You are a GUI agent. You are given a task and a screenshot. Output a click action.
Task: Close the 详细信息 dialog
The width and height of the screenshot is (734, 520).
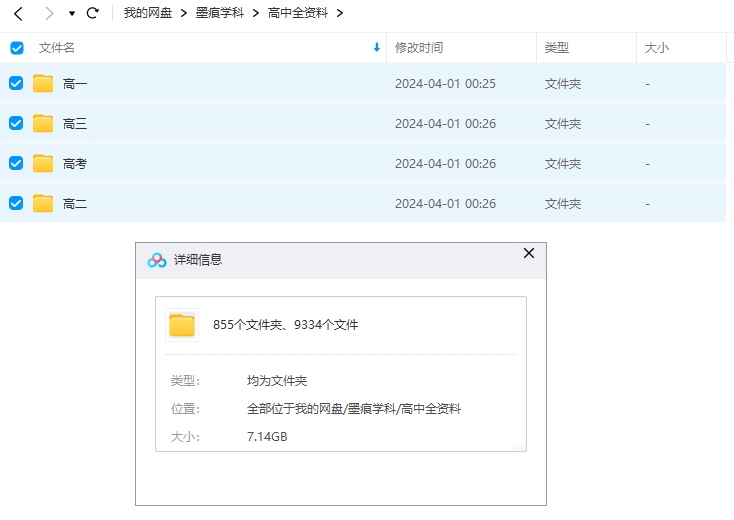(x=529, y=254)
